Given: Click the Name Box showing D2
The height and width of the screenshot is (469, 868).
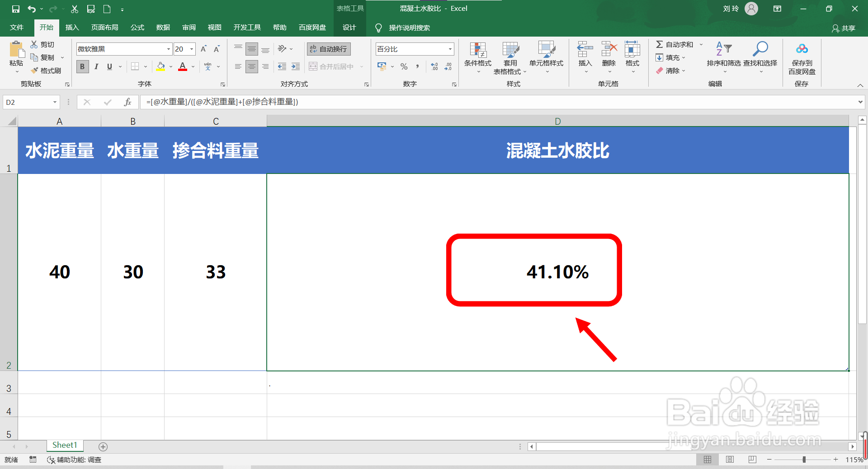Looking at the screenshot, I should [27, 102].
